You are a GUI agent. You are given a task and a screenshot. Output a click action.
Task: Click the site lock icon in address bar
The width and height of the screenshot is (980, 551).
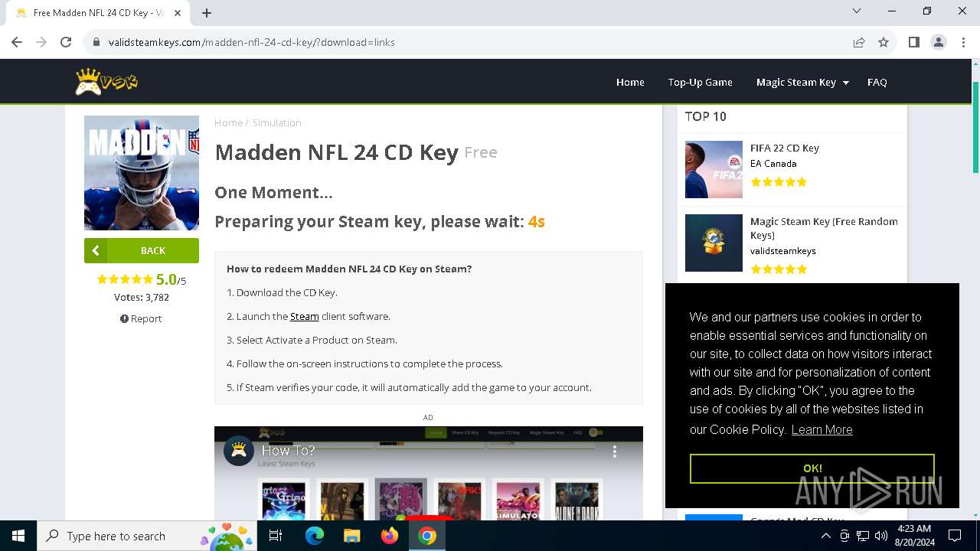[x=96, y=42]
